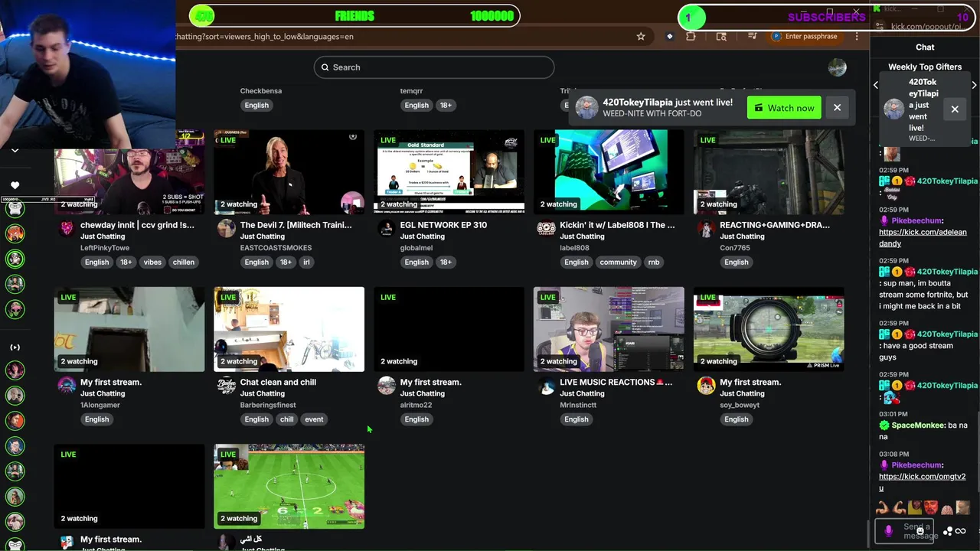The height and width of the screenshot is (551, 980).
Task: Click Barberingsfinest channel avatar
Action: [226, 385]
